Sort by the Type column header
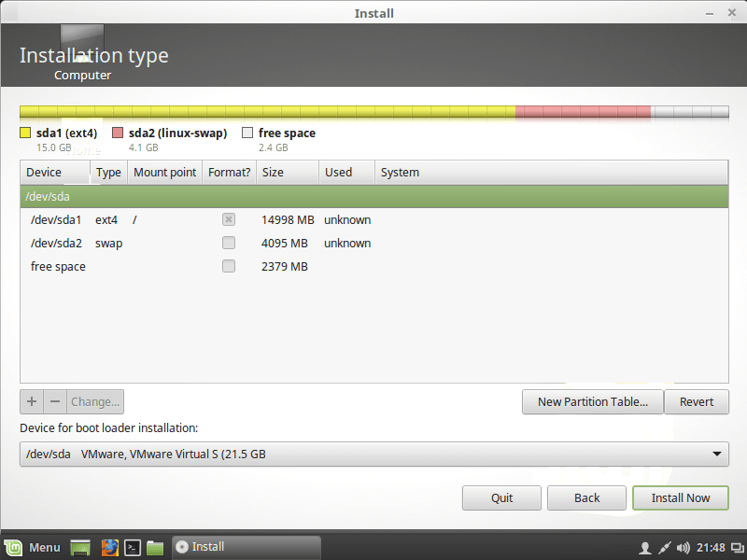 click(x=108, y=173)
